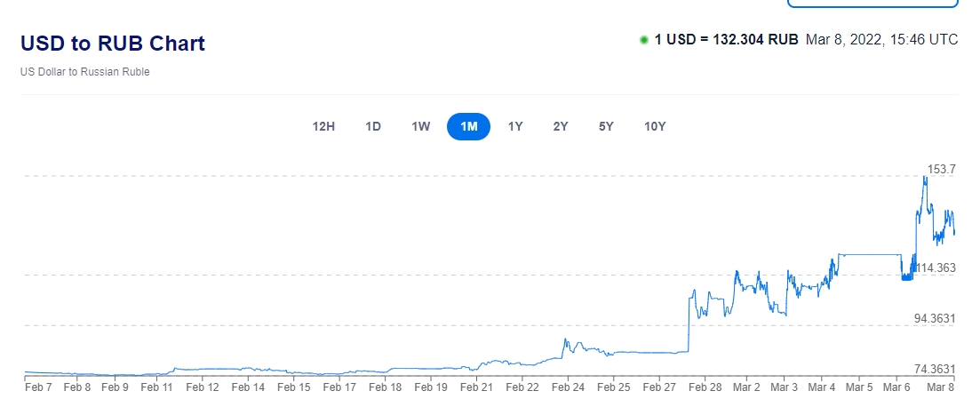Click the 94.3631 axis label
Viewport: 980px width, 415px height.
(935, 318)
